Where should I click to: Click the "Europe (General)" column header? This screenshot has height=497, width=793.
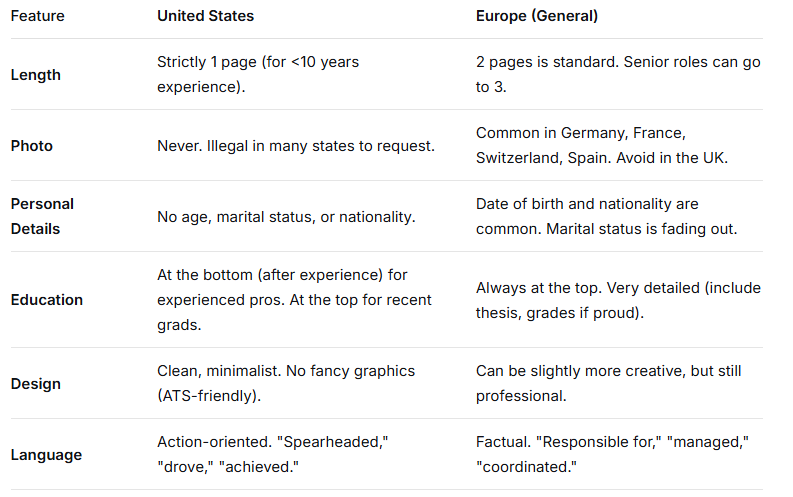(538, 16)
